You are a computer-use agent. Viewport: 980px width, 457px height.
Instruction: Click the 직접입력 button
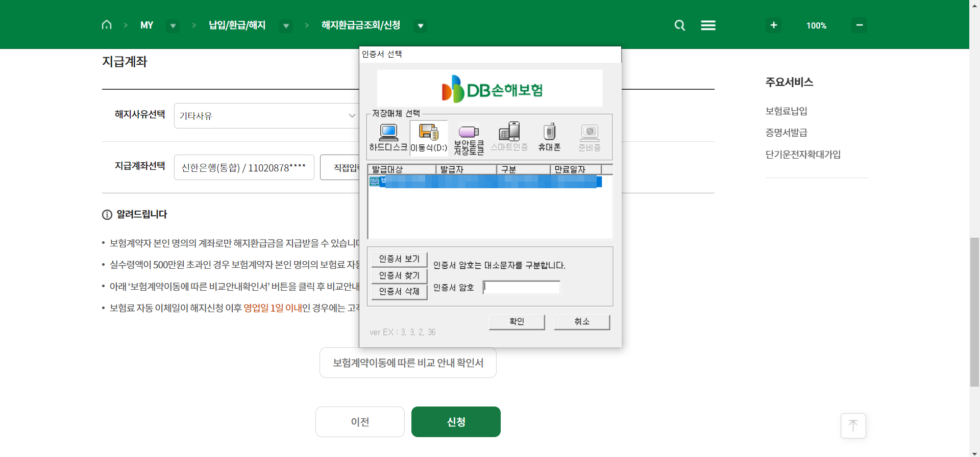tap(340, 167)
